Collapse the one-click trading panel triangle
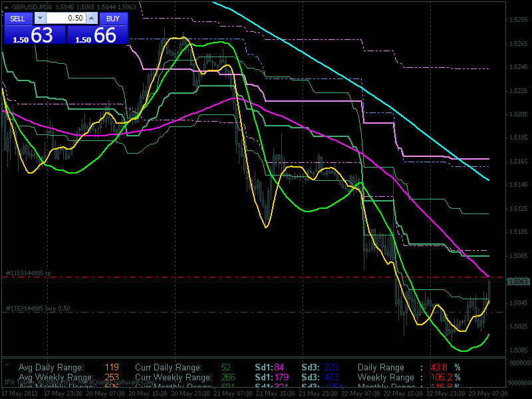 tap(6, 7)
